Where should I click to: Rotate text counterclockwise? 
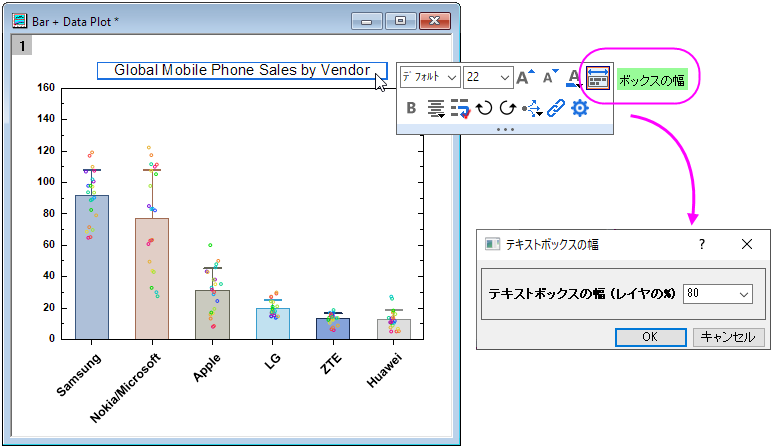point(484,107)
